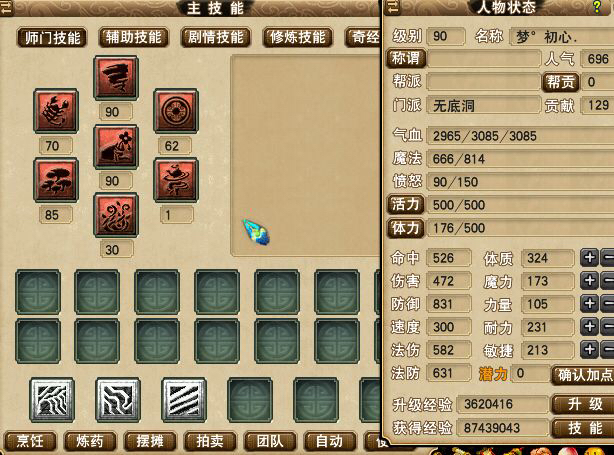
Task: Select the swirling flame skill level 30
Action: (116, 215)
